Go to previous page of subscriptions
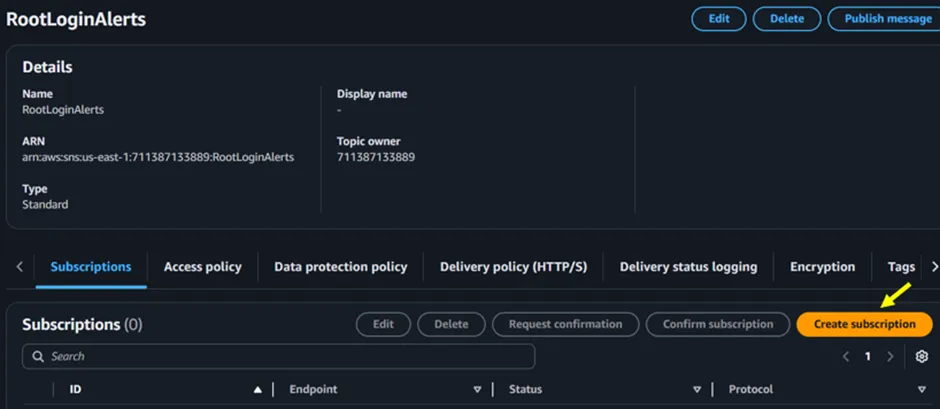Screen dimensions: 940x409 pos(846,357)
